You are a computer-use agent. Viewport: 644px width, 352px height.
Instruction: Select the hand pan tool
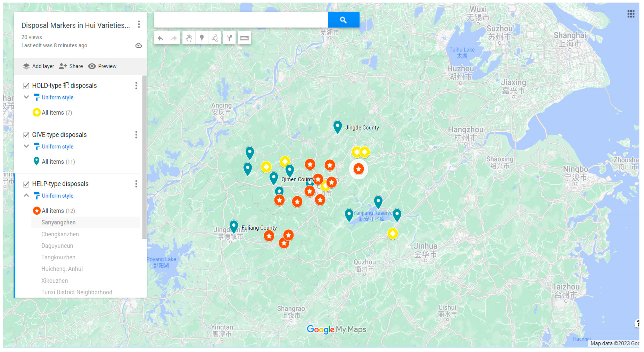coord(189,38)
